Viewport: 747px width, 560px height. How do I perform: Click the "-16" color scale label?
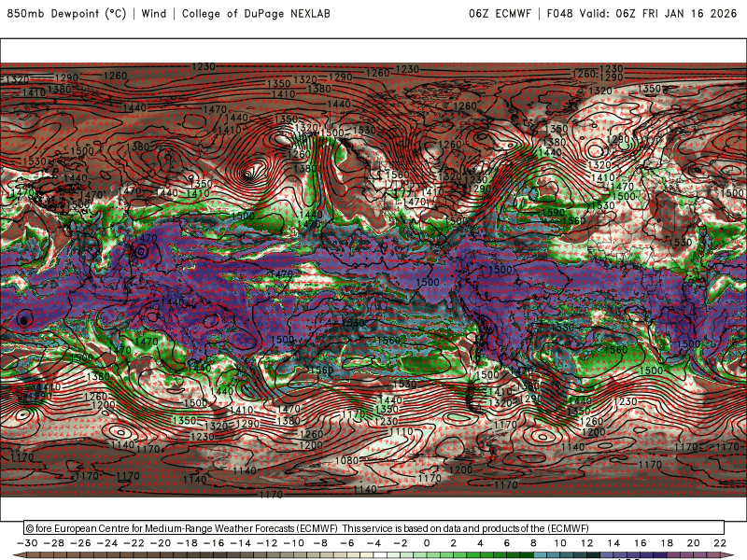coord(214,543)
